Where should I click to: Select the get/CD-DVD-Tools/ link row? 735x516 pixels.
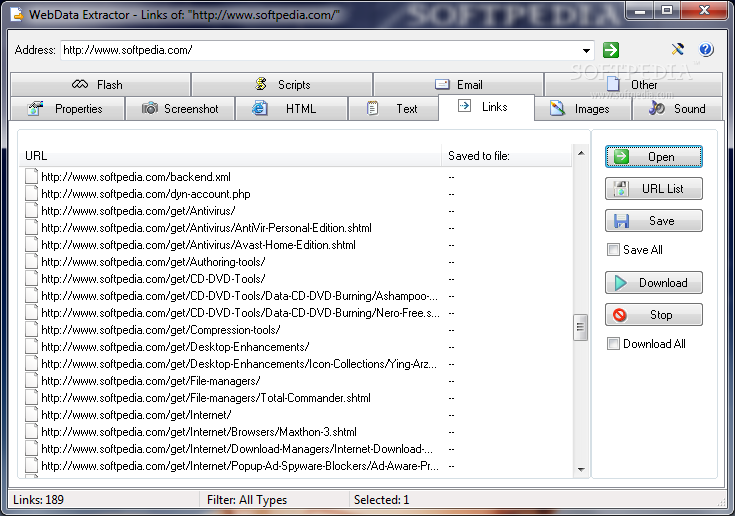coord(153,279)
